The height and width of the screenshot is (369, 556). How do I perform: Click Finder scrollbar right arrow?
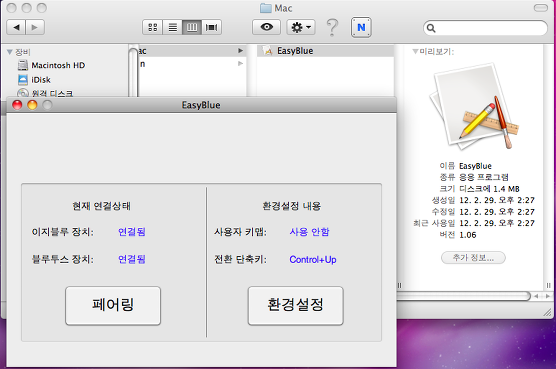coord(548,296)
